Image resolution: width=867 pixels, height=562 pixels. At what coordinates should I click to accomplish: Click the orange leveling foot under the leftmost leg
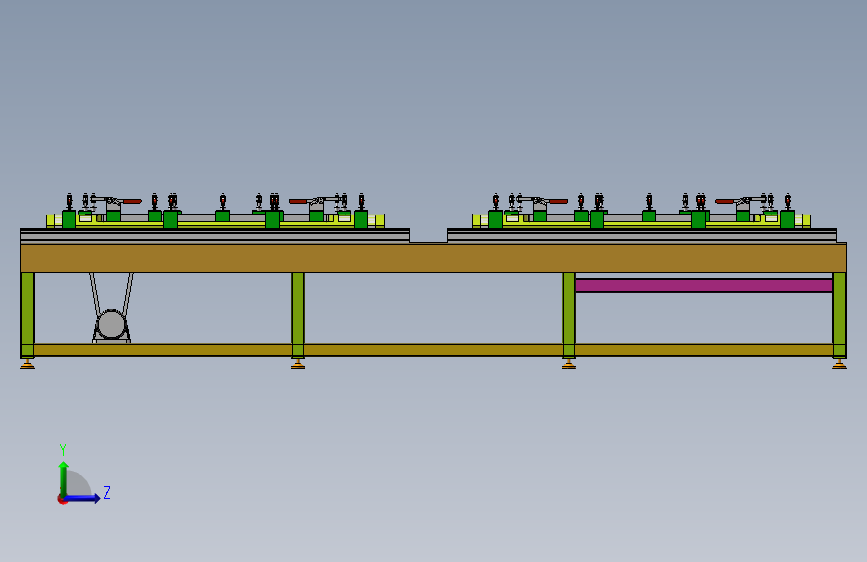(28, 363)
